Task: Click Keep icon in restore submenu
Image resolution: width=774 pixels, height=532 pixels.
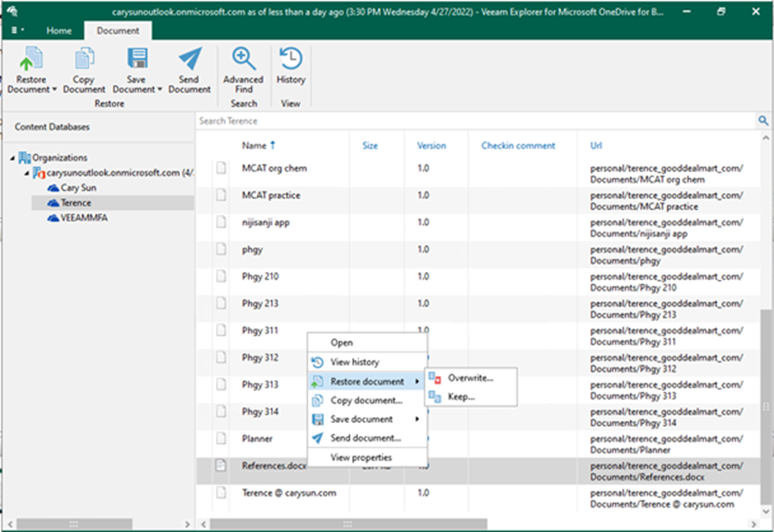Action: click(435, 396)
